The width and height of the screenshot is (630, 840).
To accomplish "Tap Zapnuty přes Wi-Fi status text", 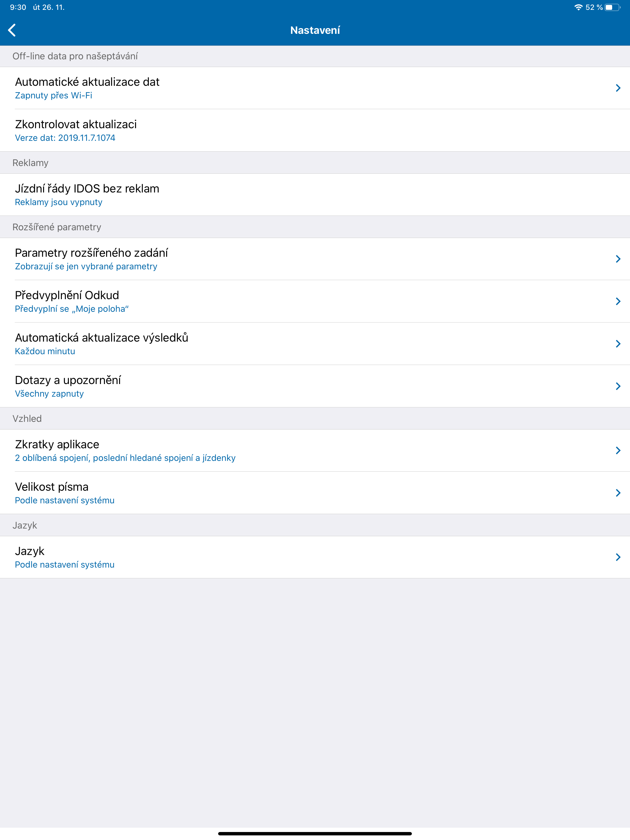I will [x=54, y=95].
